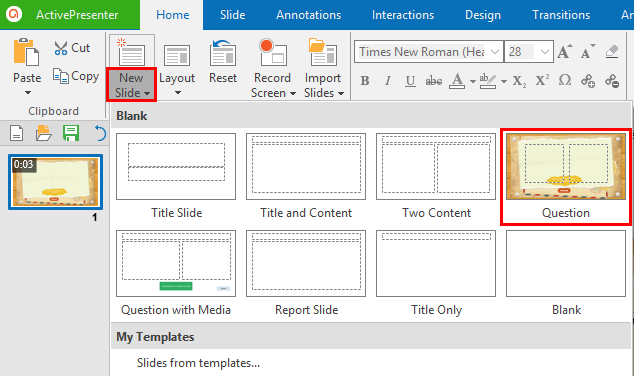Click the remove reference icon with minus

tap(612, 81)
